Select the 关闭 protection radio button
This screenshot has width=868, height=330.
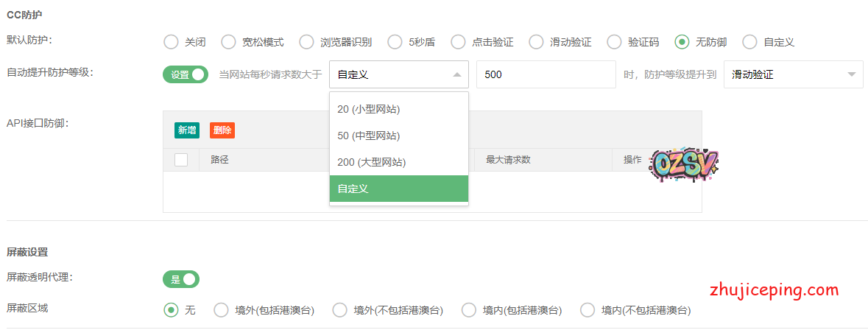click(x=171, y=42)
